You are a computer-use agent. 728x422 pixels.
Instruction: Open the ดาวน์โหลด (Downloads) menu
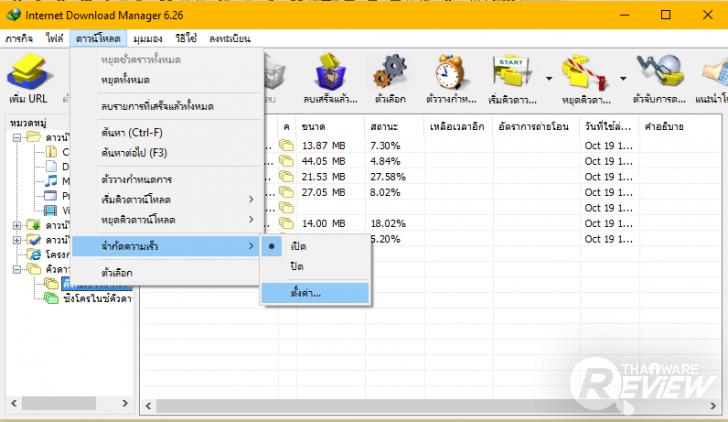98,39
